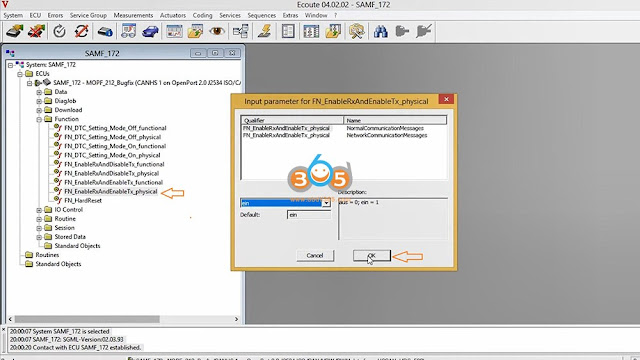640x360 pixels.
Task: Click the clock with checkmark icon
Action: click(60, 31)
